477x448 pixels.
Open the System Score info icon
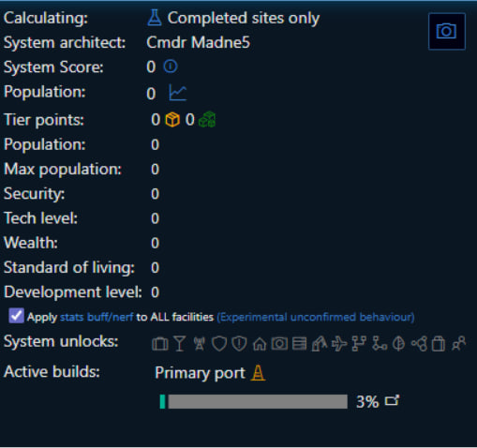pos(171,67)
